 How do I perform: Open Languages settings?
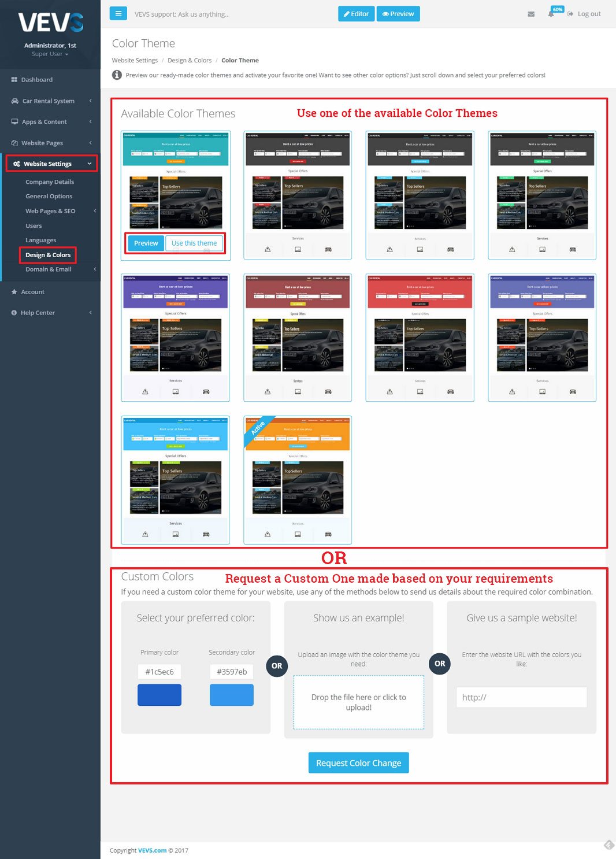pyautogui.click(x=40, y=240)
